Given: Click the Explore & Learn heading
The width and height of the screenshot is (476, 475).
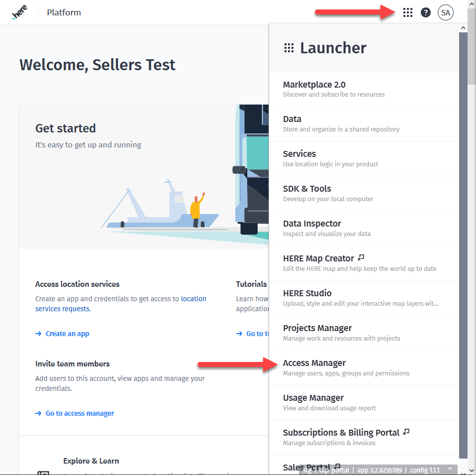Looking at the screenshot, I should [x=91, y=461].
